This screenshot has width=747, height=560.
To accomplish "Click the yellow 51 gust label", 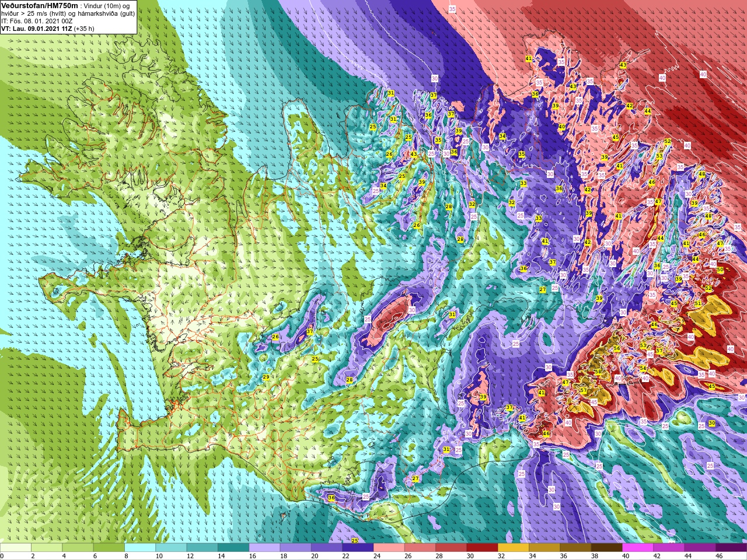I will click(x=697, y=303).
